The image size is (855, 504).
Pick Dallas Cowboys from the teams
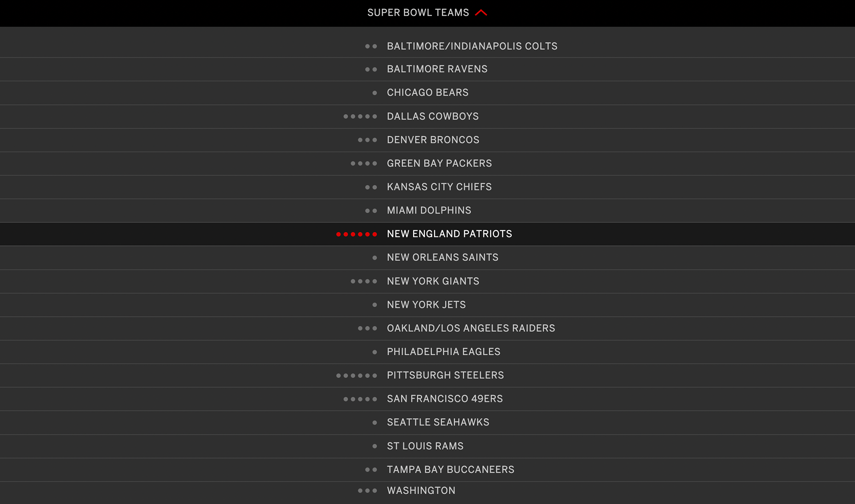pos(432,116)
